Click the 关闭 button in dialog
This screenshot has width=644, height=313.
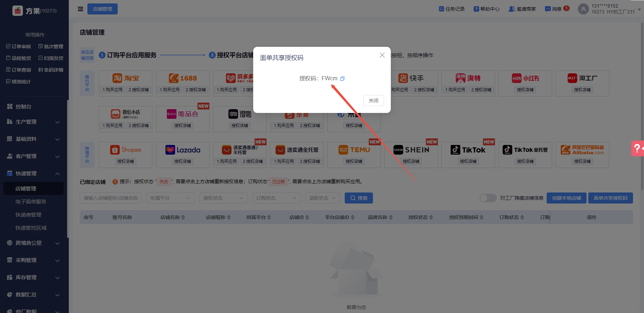coord(374,101)
